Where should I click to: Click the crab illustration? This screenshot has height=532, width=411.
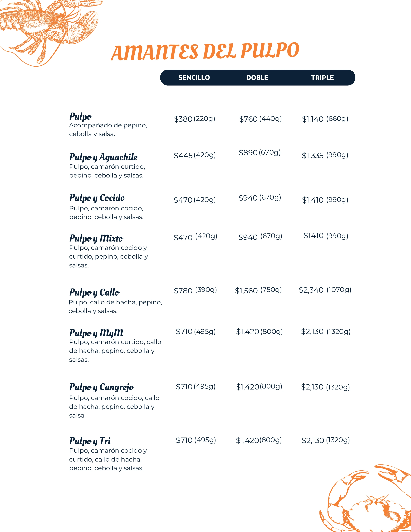click(x=365, y=498)
